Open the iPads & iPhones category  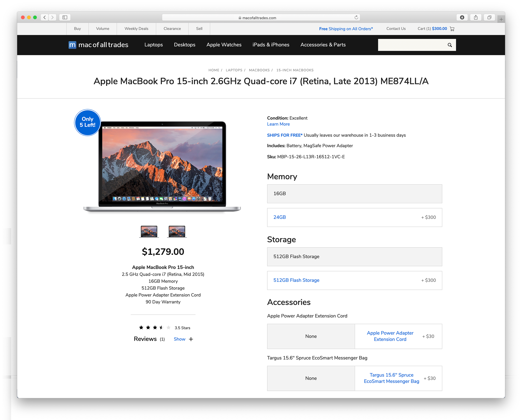tap(271, 45)
